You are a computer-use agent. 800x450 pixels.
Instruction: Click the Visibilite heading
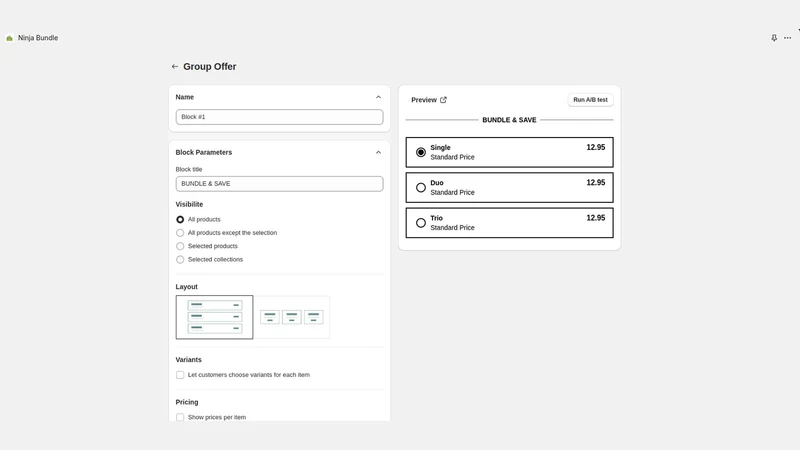click(189, 204)
